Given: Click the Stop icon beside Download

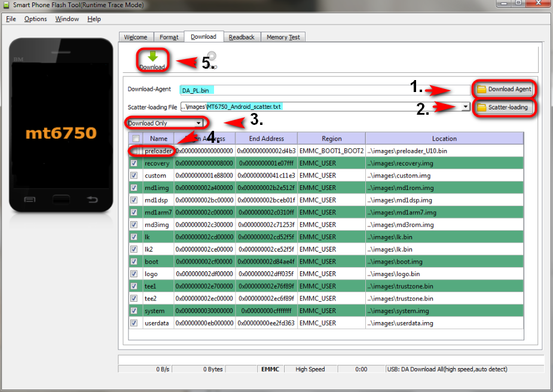Looking at the screenshot, I should [x=212, y=58].
